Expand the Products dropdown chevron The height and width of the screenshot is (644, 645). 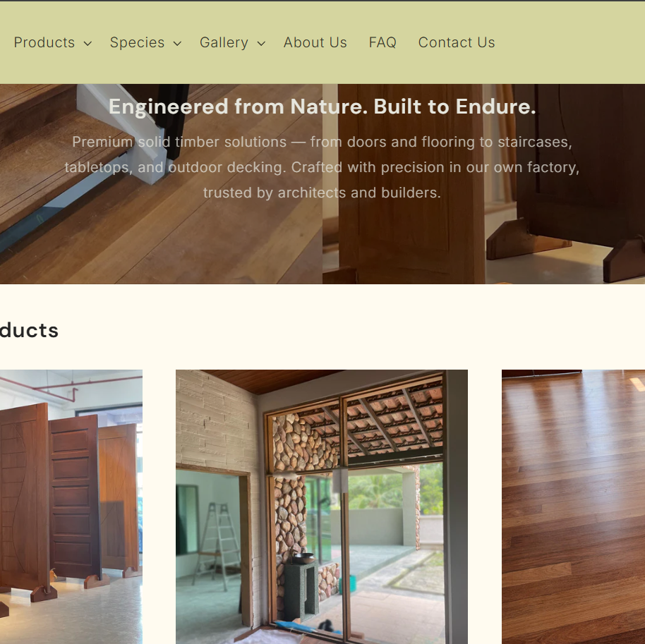88,43
